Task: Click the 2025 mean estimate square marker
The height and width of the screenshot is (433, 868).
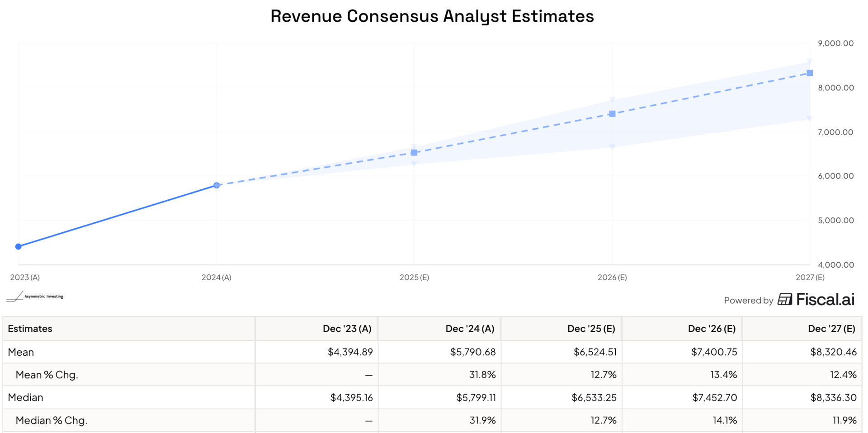Action: 414,153
